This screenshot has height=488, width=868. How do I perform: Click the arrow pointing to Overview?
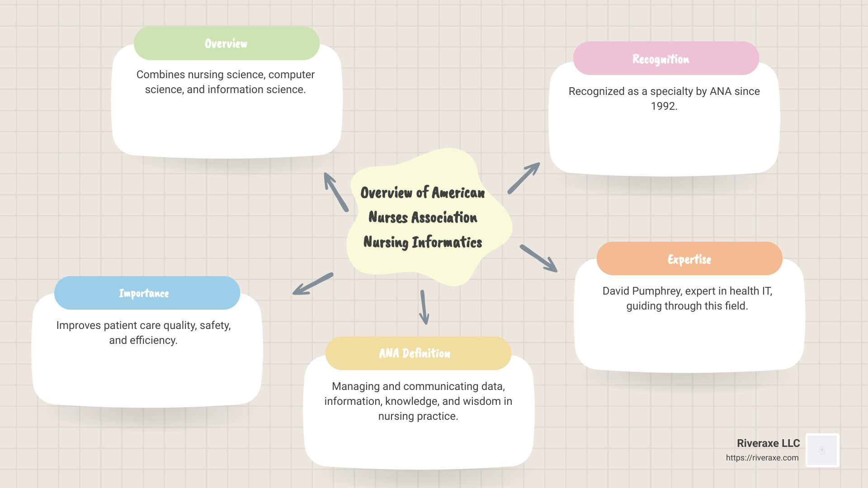coord(336,192)
